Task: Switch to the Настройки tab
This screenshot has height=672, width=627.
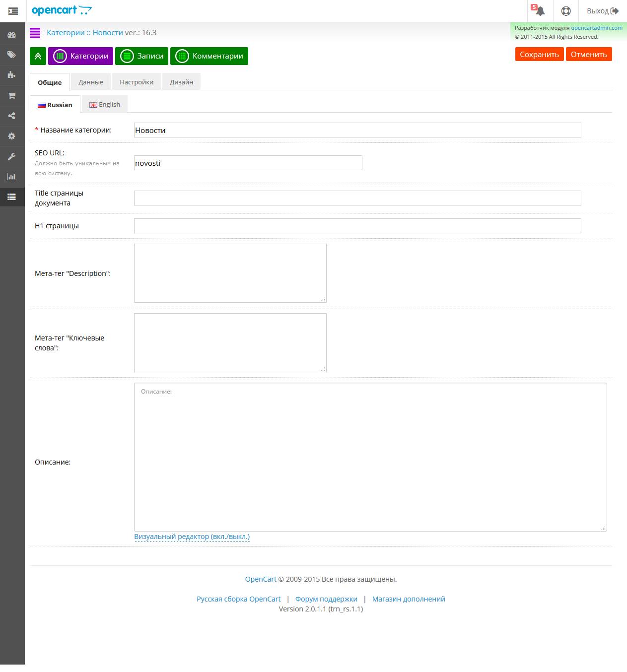Action: coord(137,82)
